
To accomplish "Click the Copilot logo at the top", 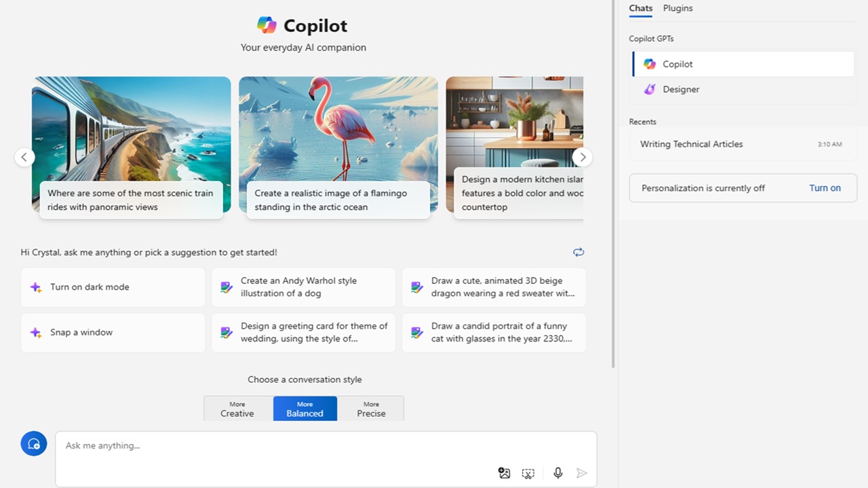I will (x=267, y=24).
